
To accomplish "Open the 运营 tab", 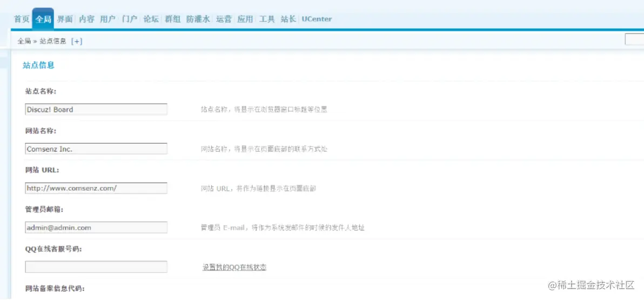I will (x=224, y=19).
